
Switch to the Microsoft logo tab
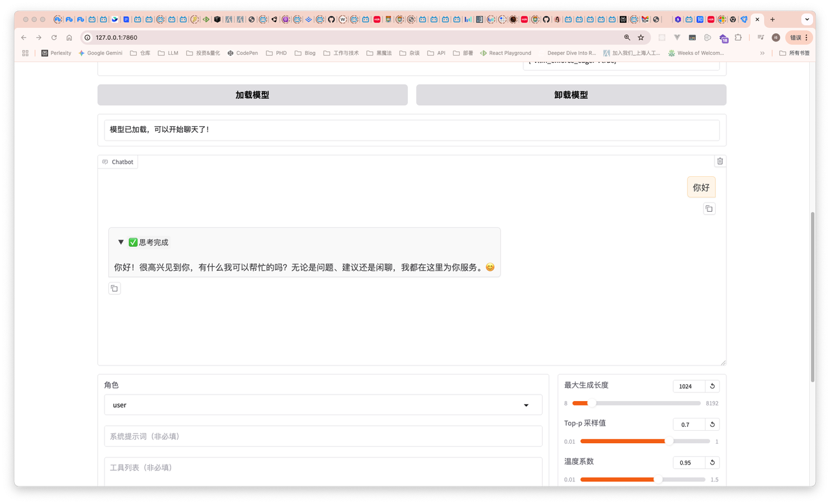click(722, 19)
